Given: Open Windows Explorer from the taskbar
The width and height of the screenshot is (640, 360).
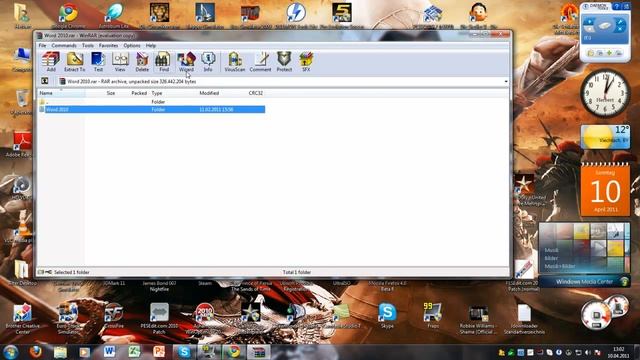Looking at the screenshot, I should click(x=60, y=352).
